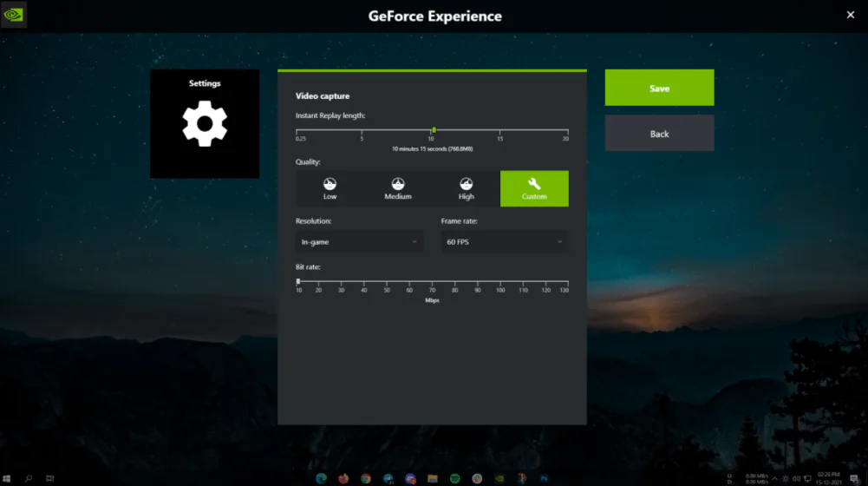This screenshot has height=486, width=868.
Task: Click the 60 FPS dropdown arrow
Action: pos(560,241)
